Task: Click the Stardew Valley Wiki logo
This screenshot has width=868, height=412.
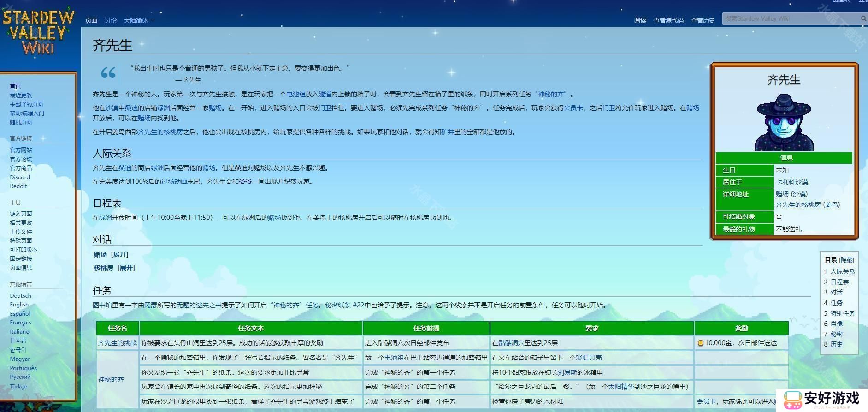Action: 38,32
